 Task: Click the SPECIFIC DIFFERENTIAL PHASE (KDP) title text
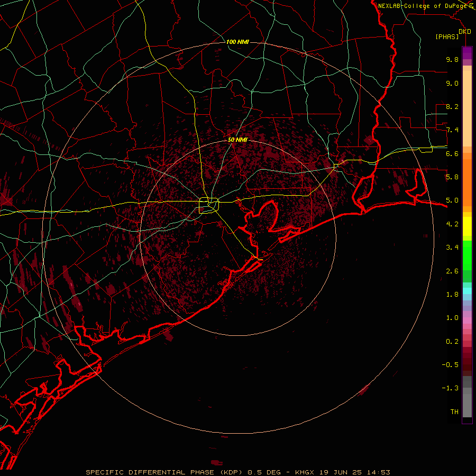coord(164,472)
